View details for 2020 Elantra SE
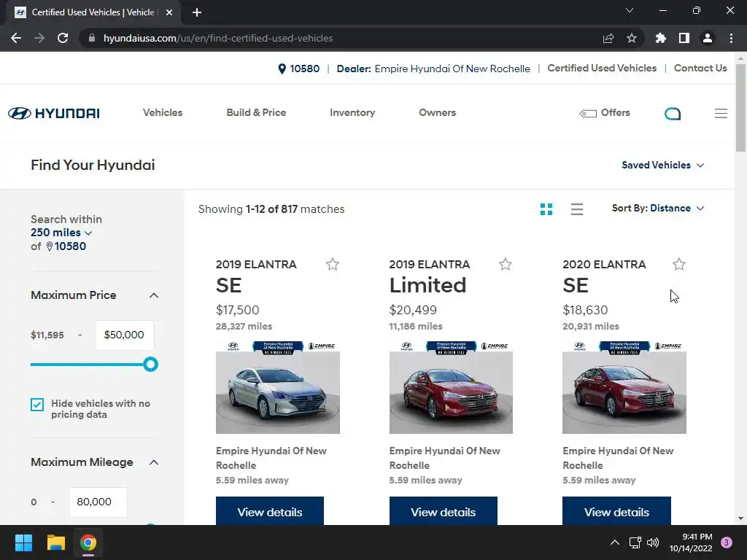This screenshot has height=560, width=747. coord(616,512)
